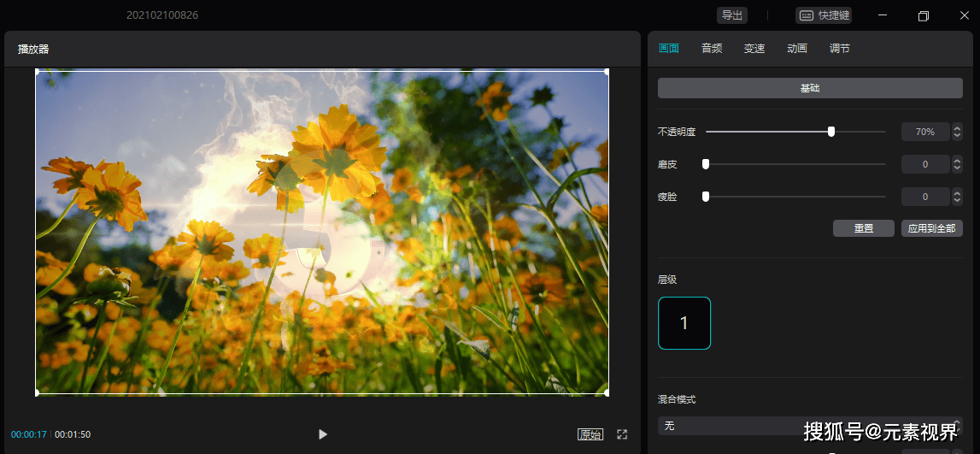Viewport: 980px width, 454px height.
Task: Switch to the 音频 tab
Action: click(712, 48)
